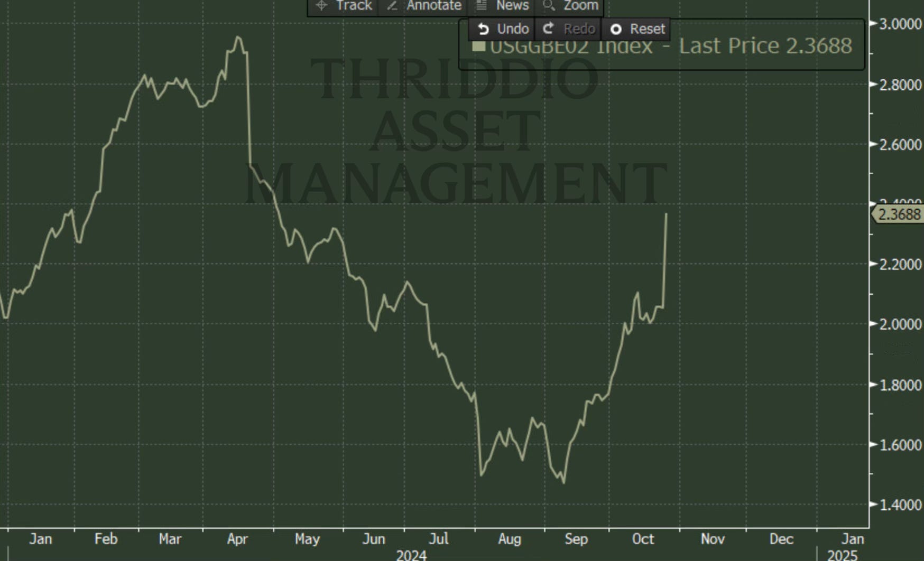Click the Annotate pencil icon

pyautogui.click(x=392, y=6)
